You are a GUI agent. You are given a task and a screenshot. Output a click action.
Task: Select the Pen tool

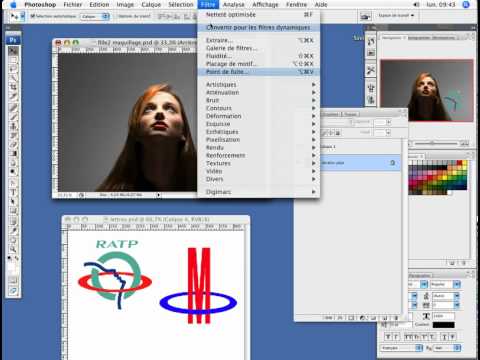click(13, 183)
